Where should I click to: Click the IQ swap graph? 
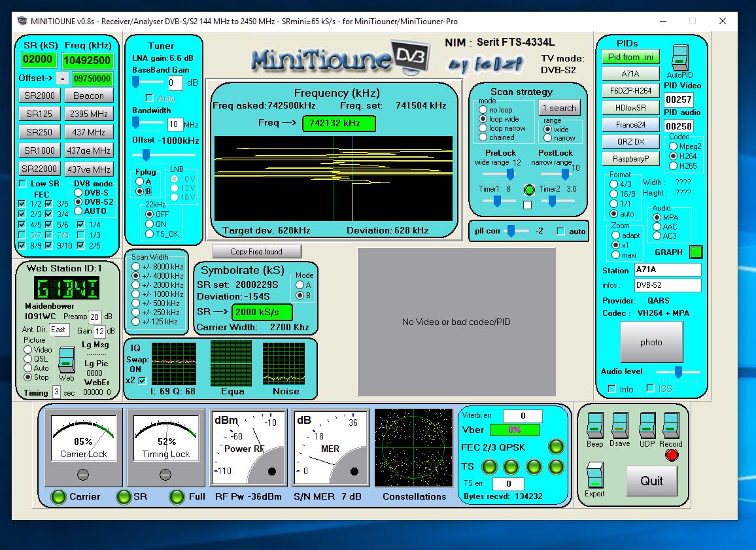[x=173, y=364]
